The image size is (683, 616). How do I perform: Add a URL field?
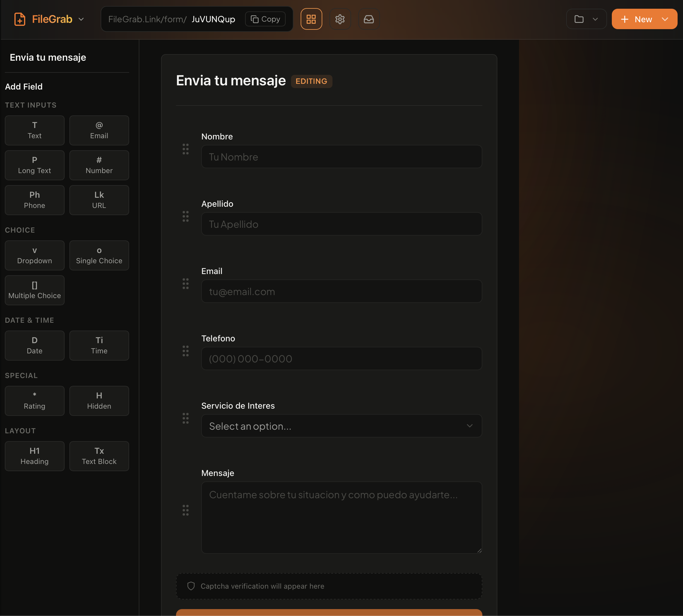[99, 200]
